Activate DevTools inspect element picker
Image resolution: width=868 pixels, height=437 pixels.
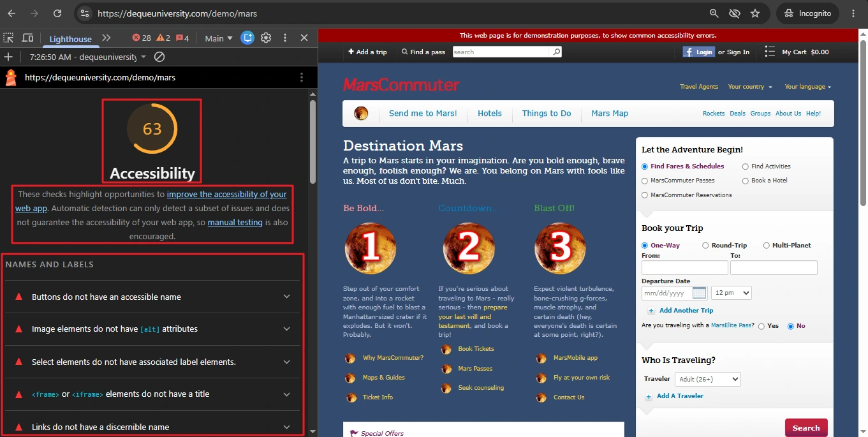pyautogui.click(x=9, y=38)
